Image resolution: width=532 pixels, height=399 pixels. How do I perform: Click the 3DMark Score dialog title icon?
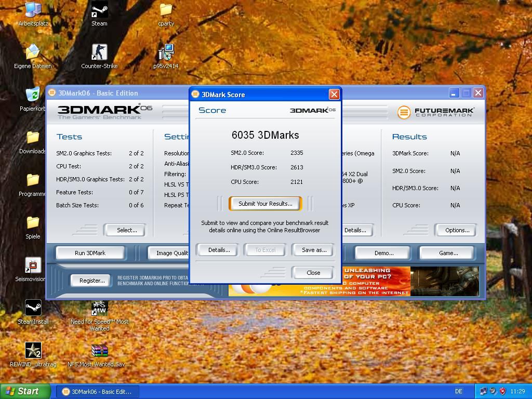tap(195, 95)
